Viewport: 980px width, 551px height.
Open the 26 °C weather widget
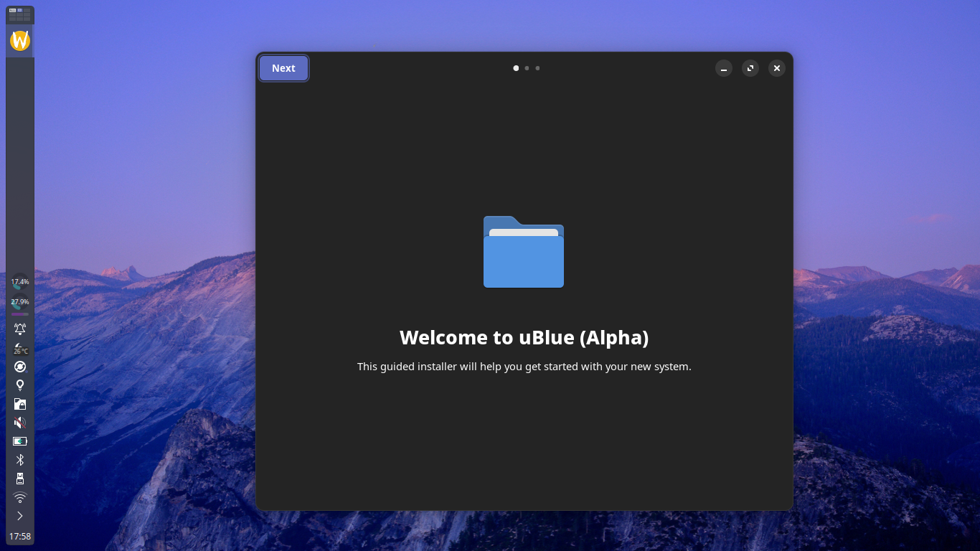pos(20,349)
